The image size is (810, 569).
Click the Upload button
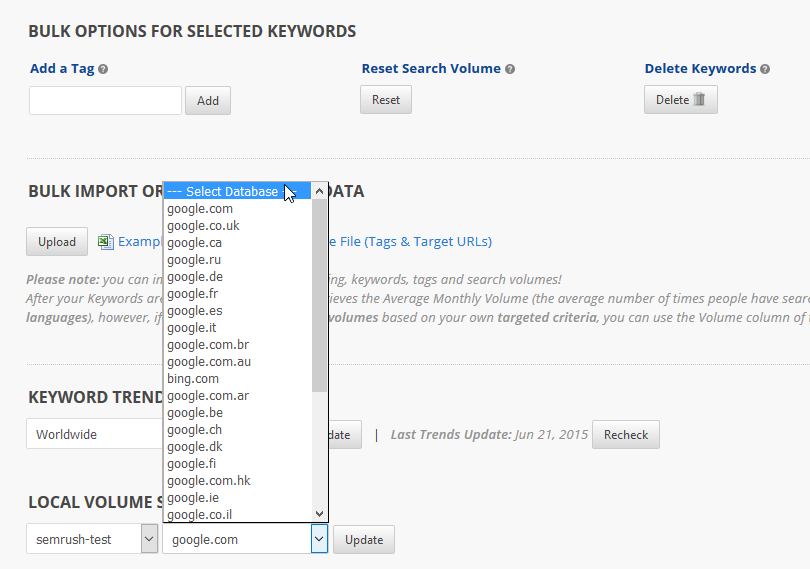point(57,242)
